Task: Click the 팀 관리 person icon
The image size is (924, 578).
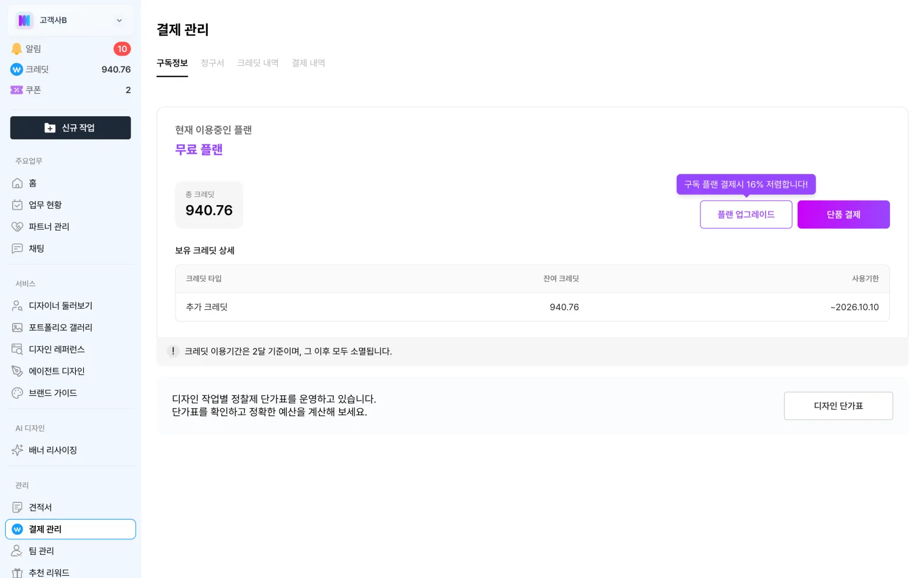Action: tap(17, 551)
